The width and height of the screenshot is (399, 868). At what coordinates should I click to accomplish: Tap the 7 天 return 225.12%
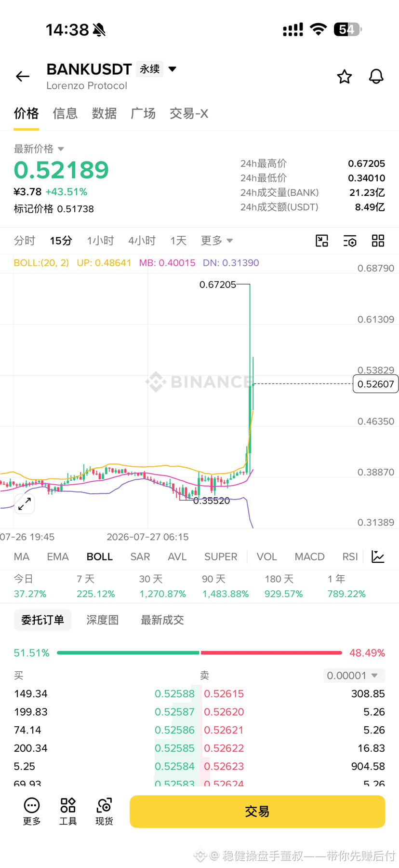[x=96, y=594]
